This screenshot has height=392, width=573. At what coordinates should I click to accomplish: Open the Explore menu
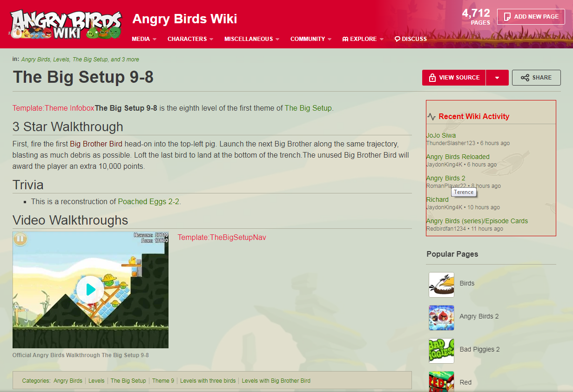363,39
